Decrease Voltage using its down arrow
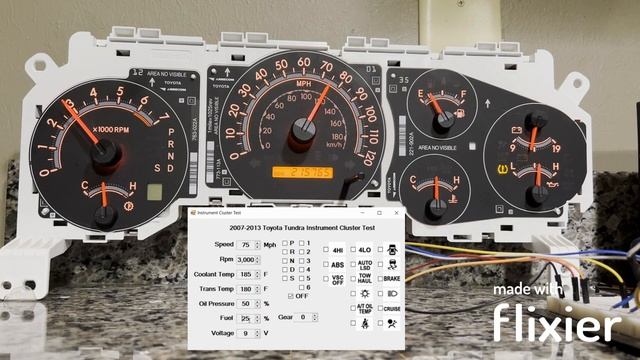The height and width of the screenshot is (360, 640). (x=258, y=336)
